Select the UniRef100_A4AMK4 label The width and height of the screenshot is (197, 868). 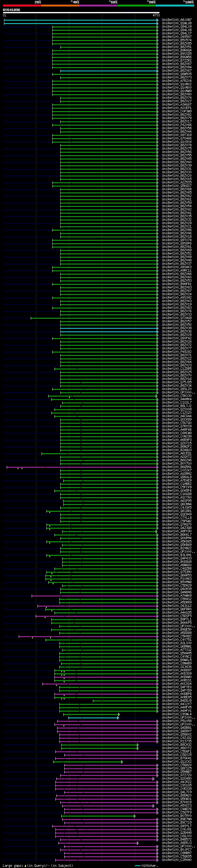tap(177, 399)
